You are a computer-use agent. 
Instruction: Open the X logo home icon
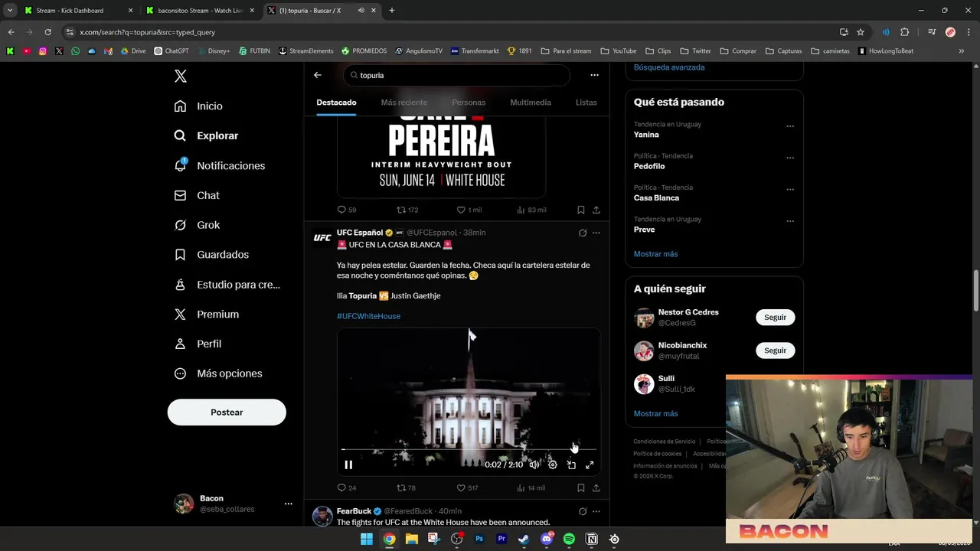tap(181, 76)
